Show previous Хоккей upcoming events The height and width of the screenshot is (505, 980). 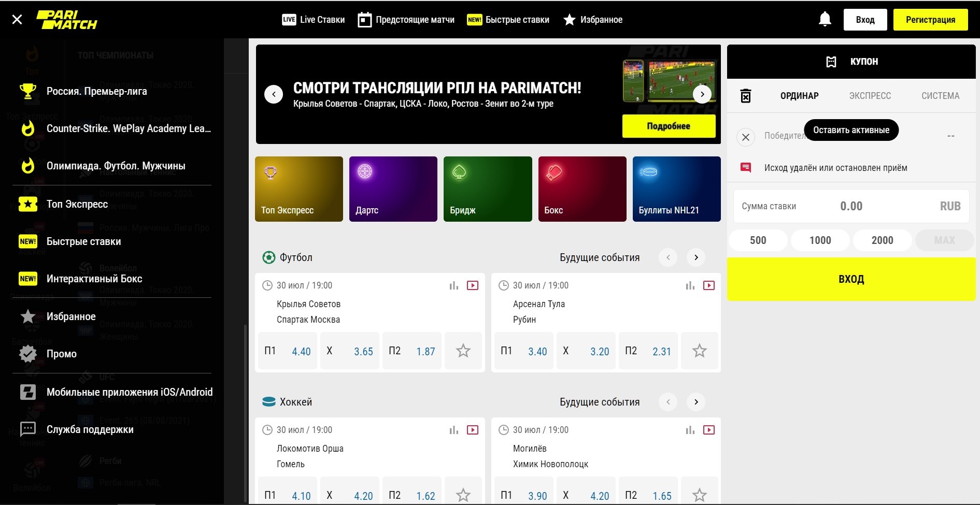(668, 402)
